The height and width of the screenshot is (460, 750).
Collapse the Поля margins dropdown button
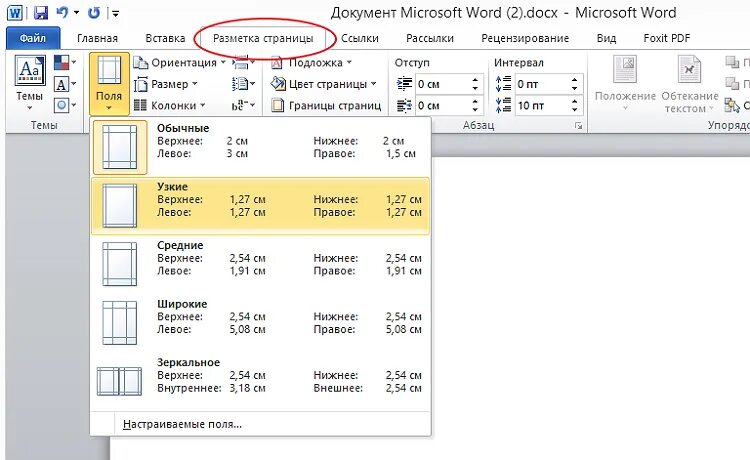click(109, 84)
